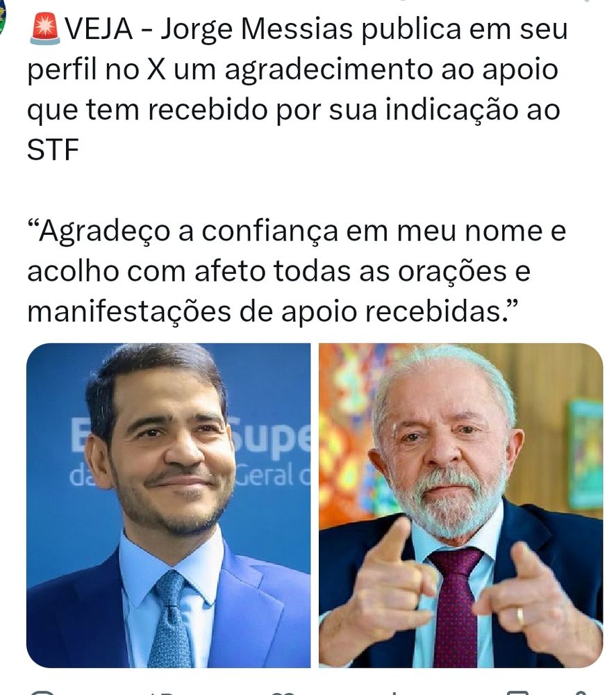
Task: Tap the quoted line starting with Agradeço
Action: click(x=297, y=231)
